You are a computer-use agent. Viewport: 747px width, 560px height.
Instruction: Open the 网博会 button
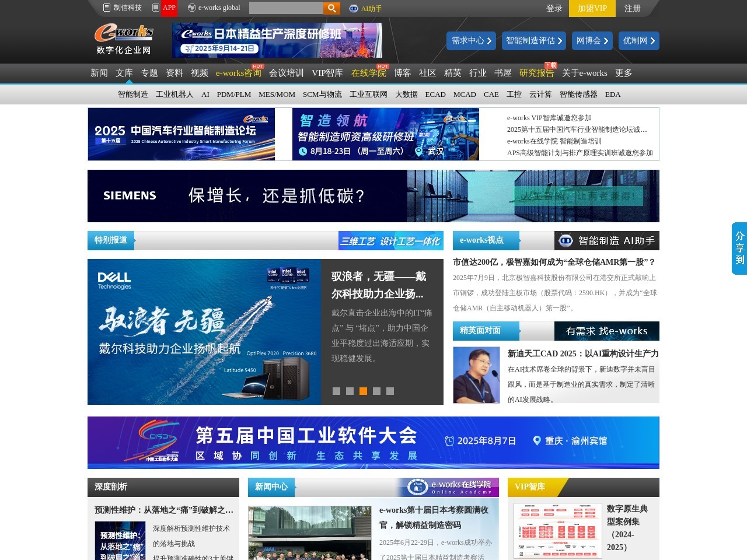tap(592, 41)
